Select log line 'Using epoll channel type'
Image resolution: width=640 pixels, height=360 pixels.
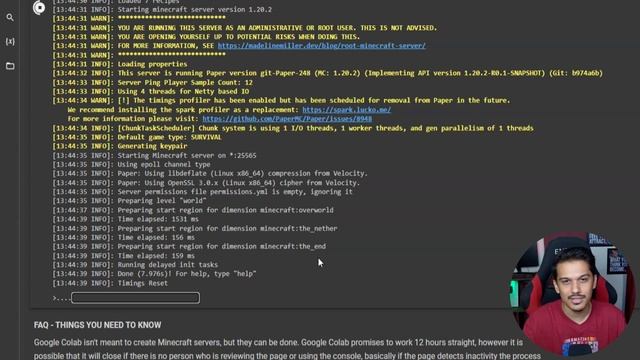(131, 164)
